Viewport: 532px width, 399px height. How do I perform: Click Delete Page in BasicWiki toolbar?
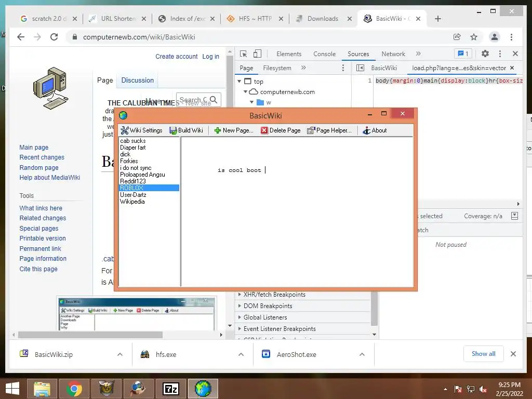click(x=281, y=130)
